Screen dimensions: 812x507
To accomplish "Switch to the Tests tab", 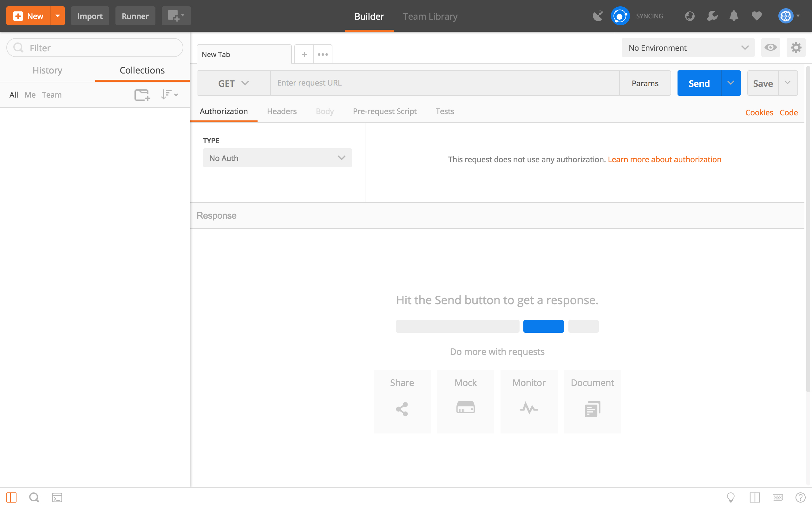I will click(445, 111).
